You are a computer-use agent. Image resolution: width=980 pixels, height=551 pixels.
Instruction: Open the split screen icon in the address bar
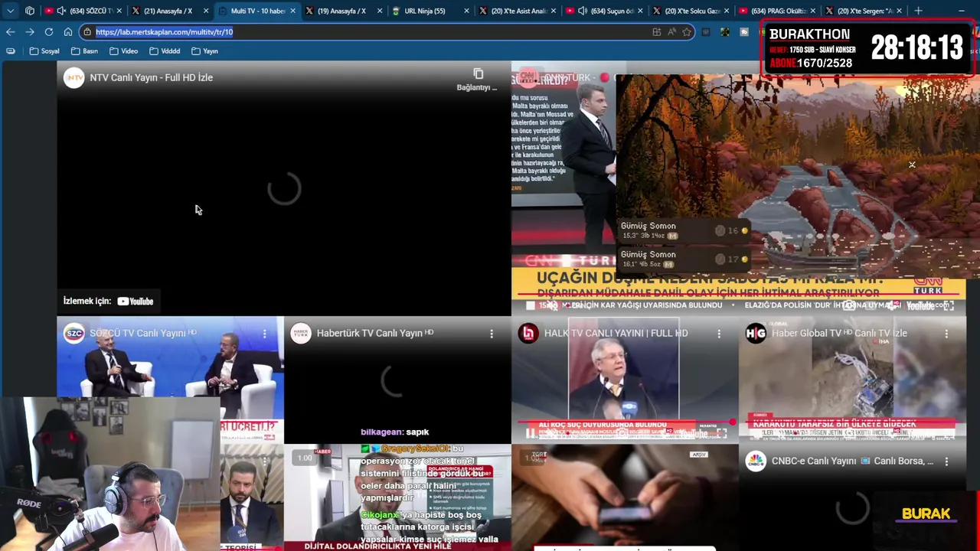click(x=656, y=32)
